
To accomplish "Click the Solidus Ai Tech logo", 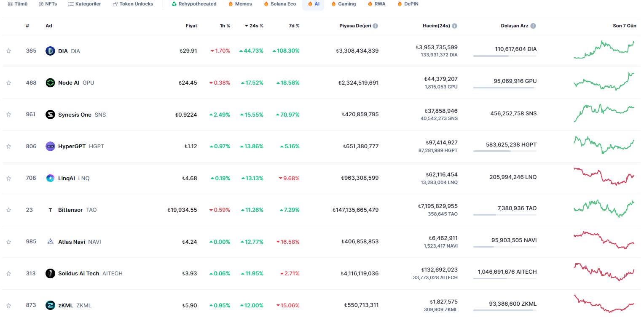I will point(50,273).
